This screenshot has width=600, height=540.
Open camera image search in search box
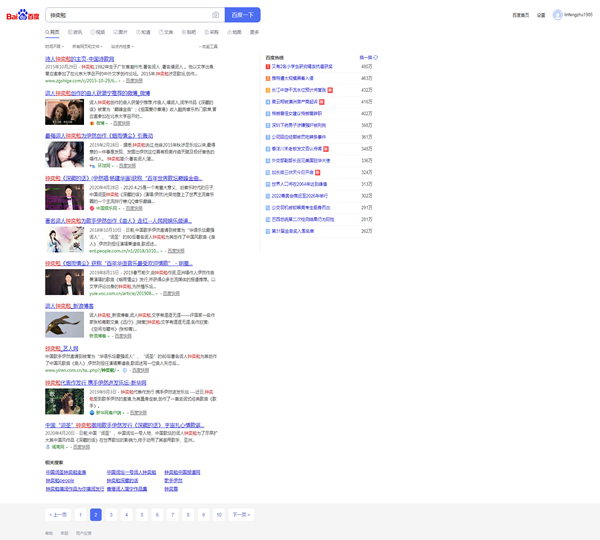coord(215,15)
